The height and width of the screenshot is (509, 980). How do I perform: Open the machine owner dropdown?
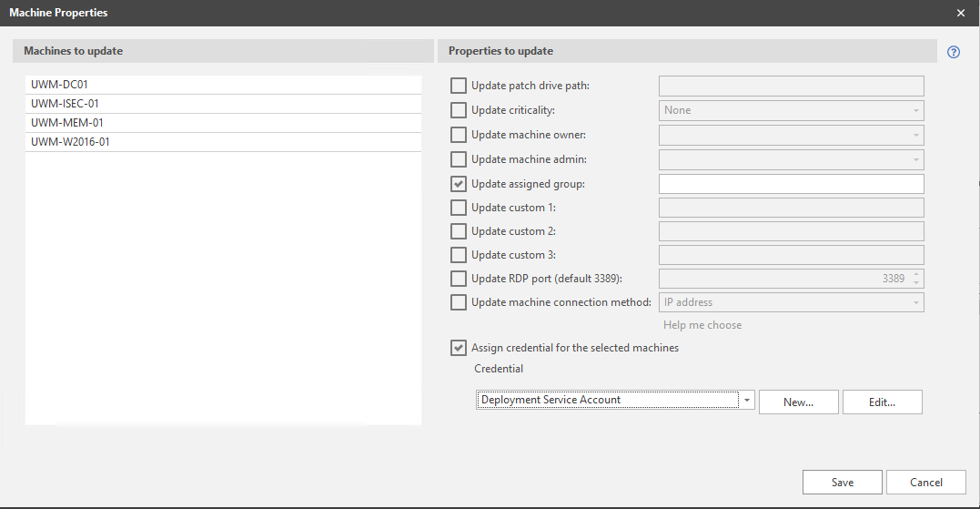pyautogui.click(x=792, y=135)
